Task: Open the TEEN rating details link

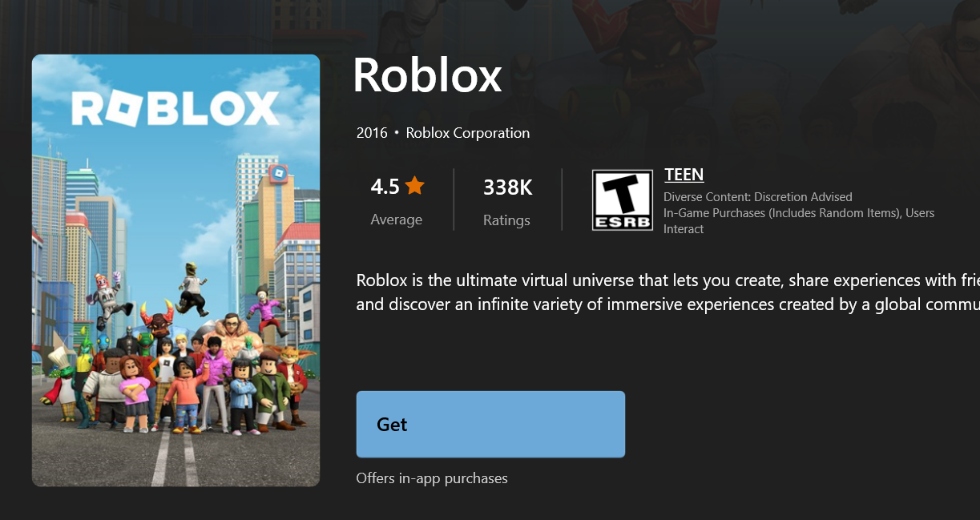Action: [684, 175]
